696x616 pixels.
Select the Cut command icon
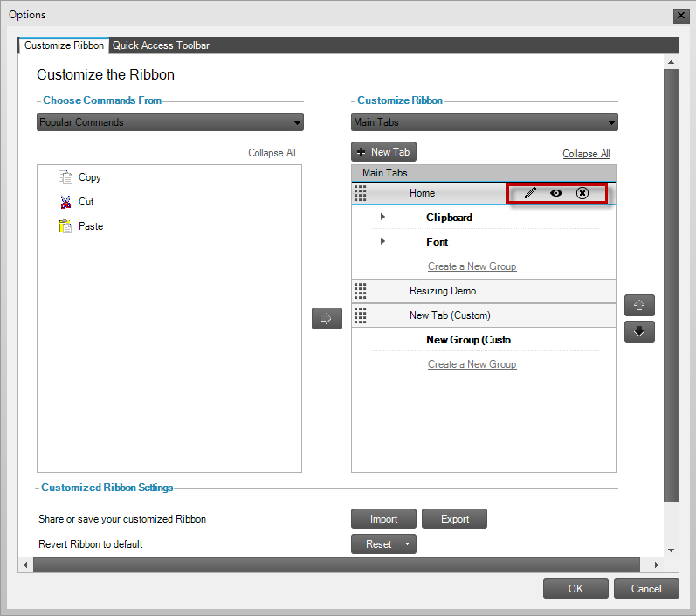(65, 202)
